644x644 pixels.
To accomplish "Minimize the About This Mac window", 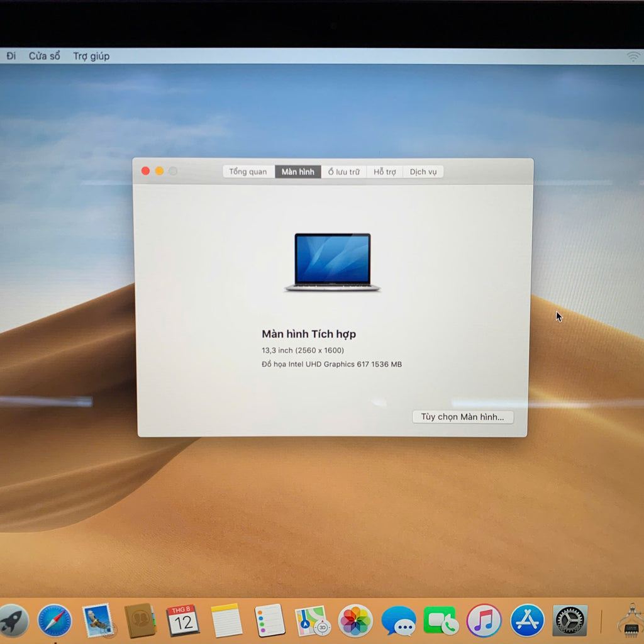I will [x=159, y=171].
